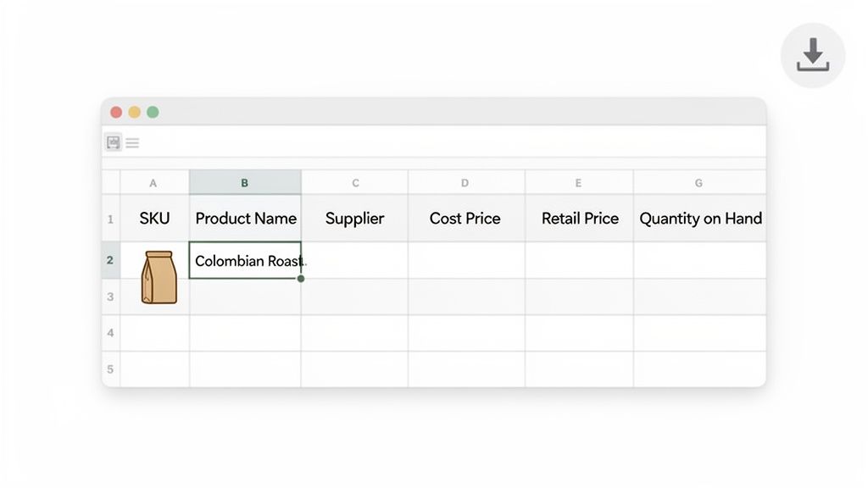Screen dimensions: 868x488
Task: Click the green fill handle on cell B2
Action: coord(300,277)
